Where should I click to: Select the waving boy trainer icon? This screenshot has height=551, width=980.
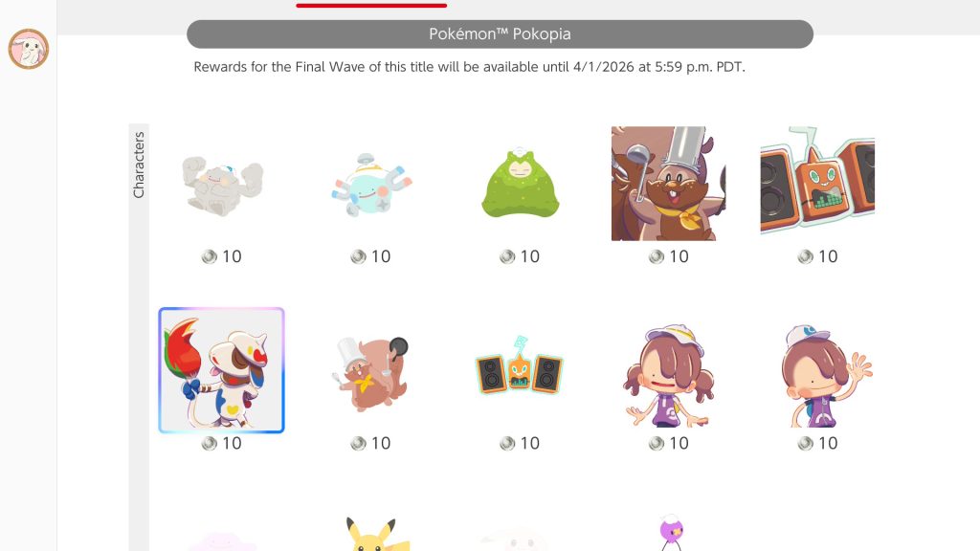(x=825, y=375)
